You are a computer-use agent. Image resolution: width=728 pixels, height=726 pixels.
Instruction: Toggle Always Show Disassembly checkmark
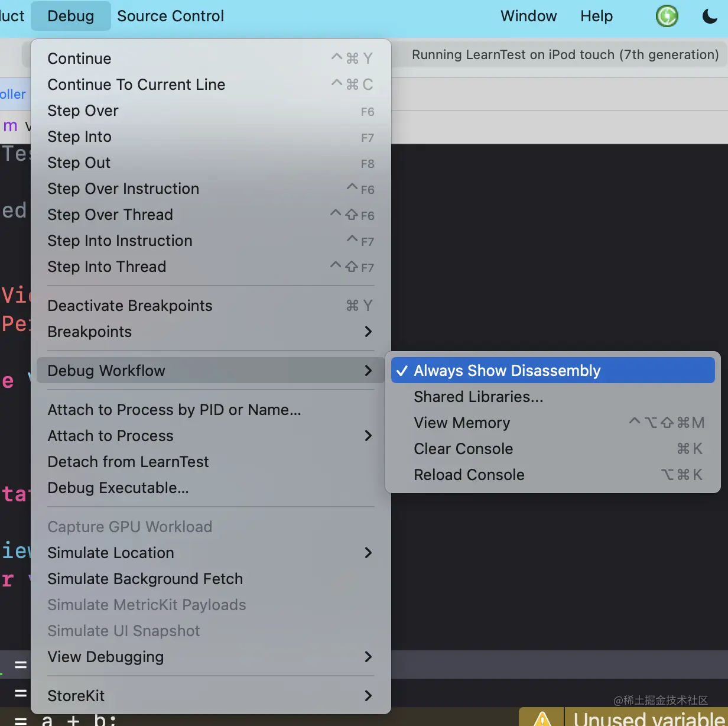[553, 371]
